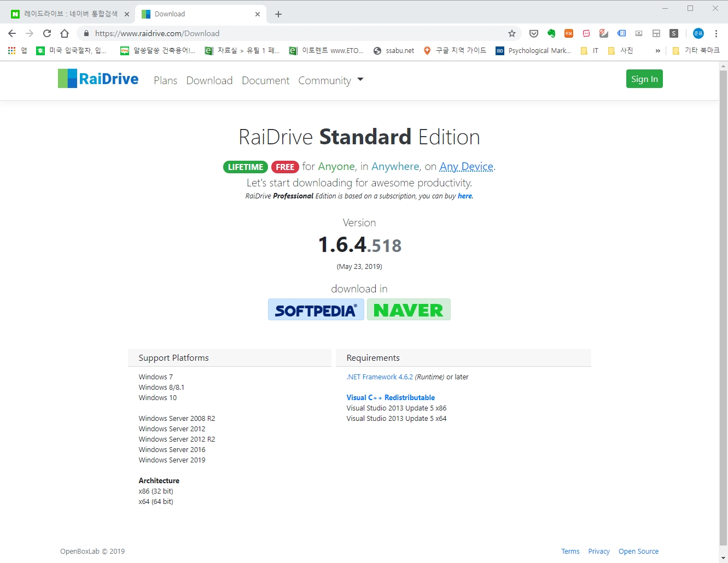Select the version number 1.6.4.518

tap(360, 245)
